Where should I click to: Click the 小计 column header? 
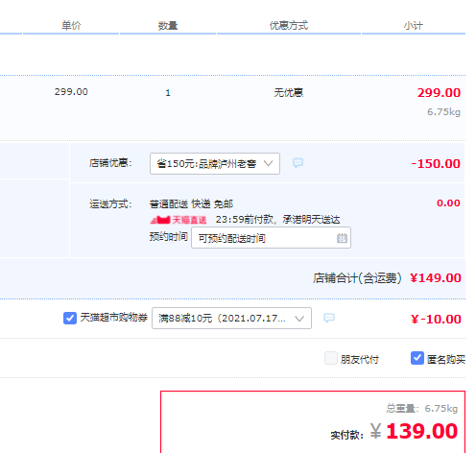413,25
